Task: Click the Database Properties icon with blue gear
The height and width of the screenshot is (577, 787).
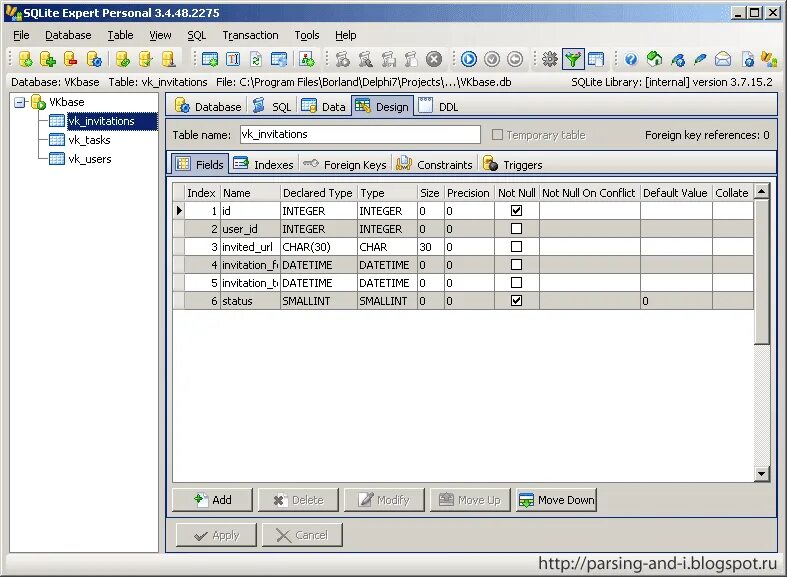Action: [x=94, y=59]
